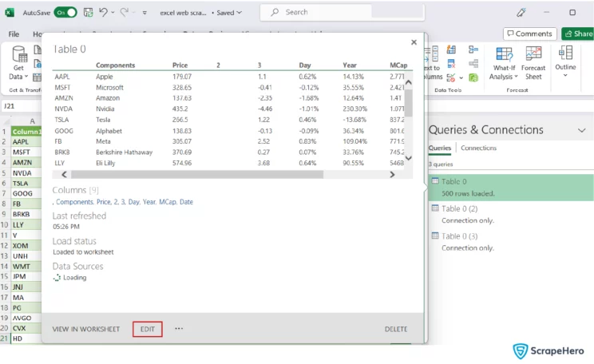594x364 pixels.
Task: Click the Apple row in preview table
Action: point(228,77)
